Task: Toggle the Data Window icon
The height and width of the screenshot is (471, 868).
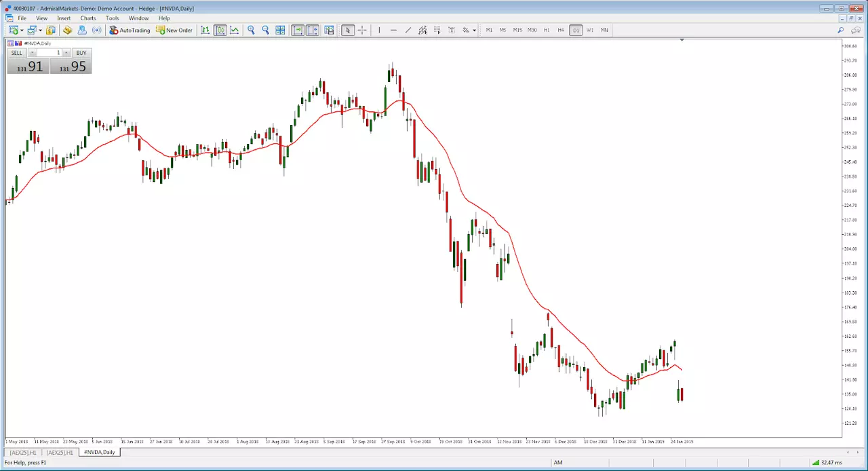Action: pyautogui.click(x=67, y=30)
